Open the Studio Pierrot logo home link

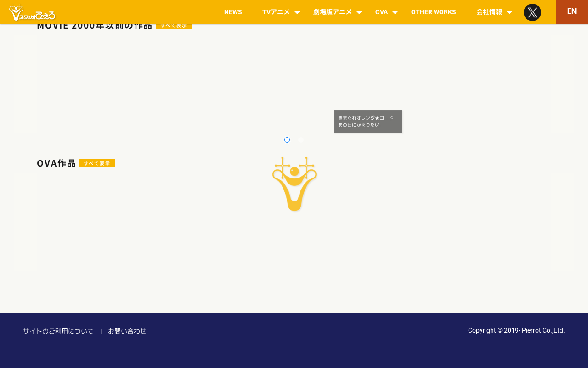click(x=32, y=12)
